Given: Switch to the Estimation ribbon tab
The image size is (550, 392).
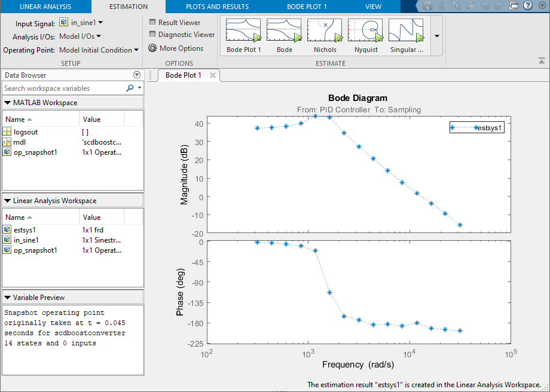Looking at the screenshot, I should click(129, 7).
